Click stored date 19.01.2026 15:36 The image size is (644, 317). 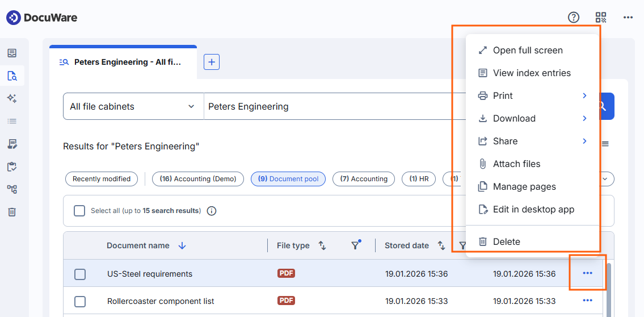[416, 274]
